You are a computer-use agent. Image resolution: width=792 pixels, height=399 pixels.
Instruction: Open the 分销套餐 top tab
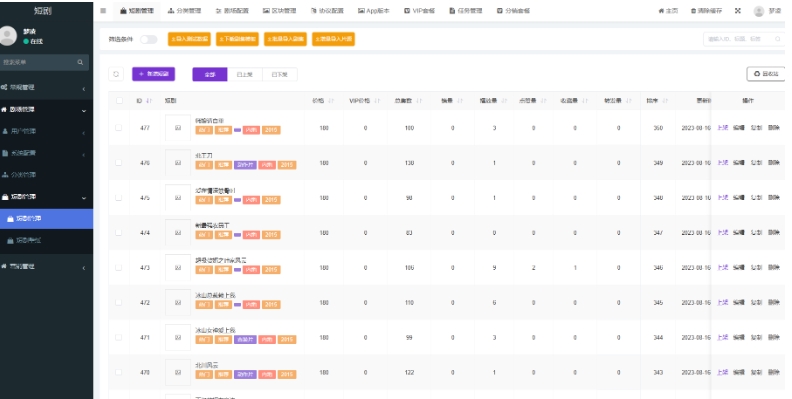coord(513,11)
